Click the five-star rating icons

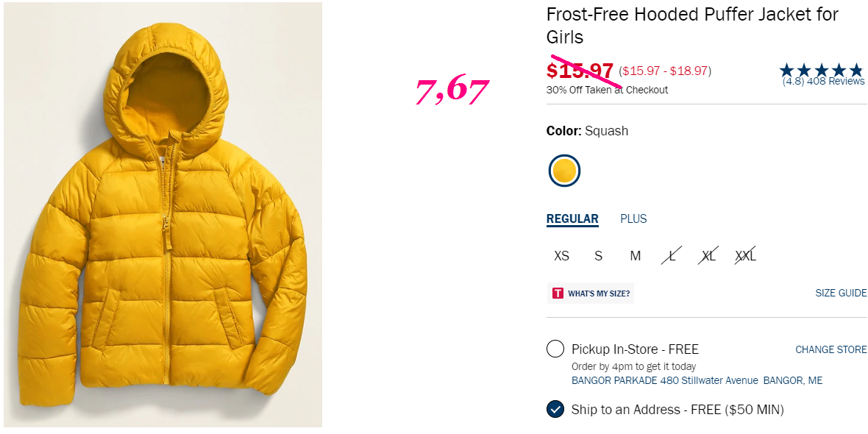tap(821, 70)
